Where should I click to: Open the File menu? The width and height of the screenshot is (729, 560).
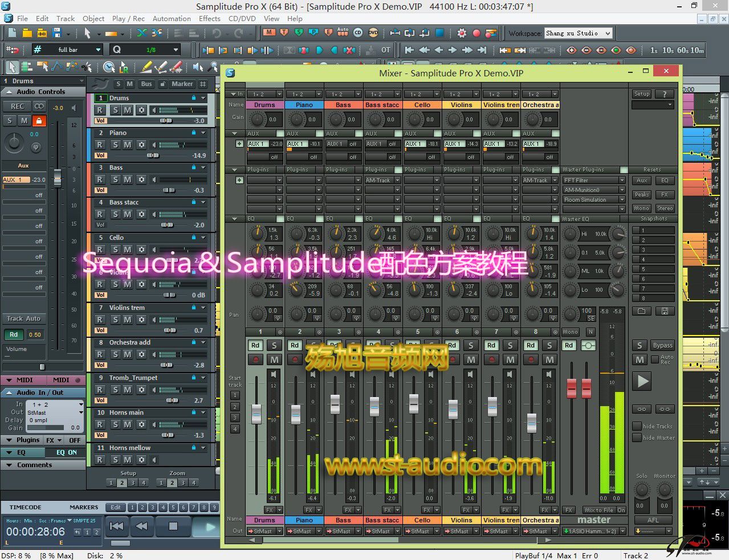23,18
